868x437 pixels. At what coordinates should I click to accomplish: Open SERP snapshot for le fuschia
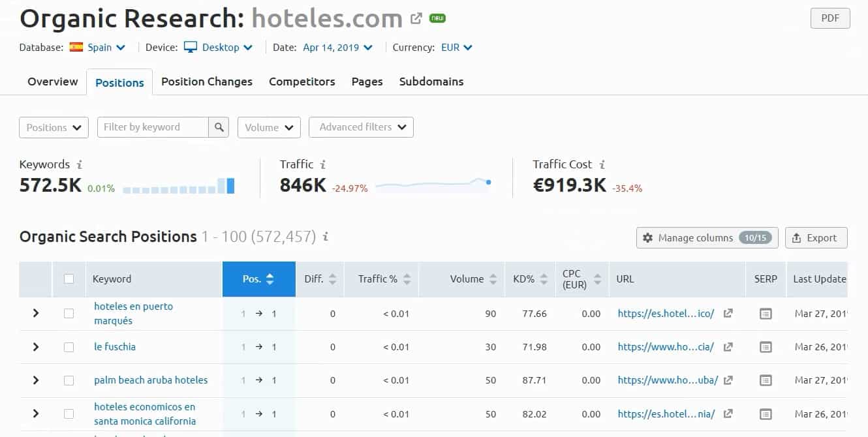pyautogui.click(x=766, y=347)
